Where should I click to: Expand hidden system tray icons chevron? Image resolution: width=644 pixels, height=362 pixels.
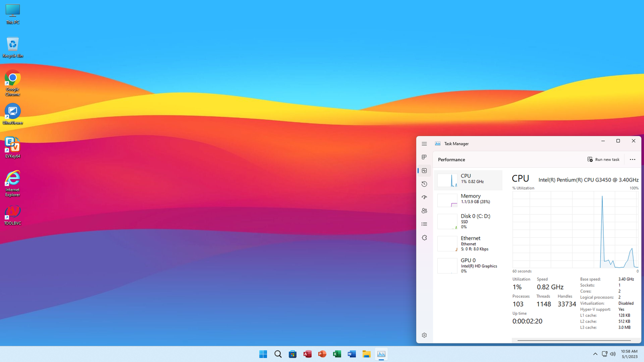pos(595,354)
